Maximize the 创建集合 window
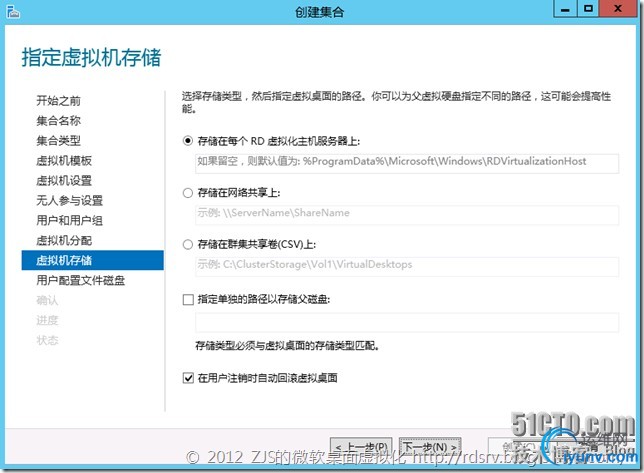This screenshot has height=473, width=644. point(589,9)
